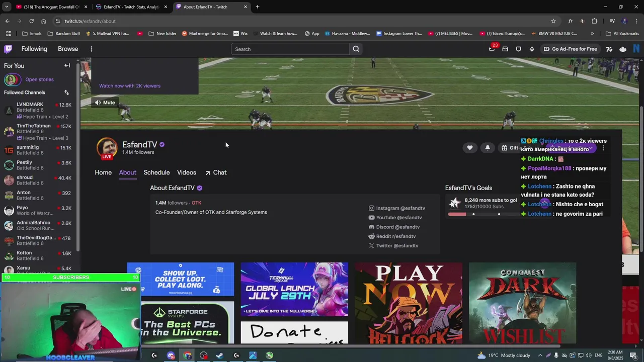This screenshot has width=644, height=362.
Task: Collapse the For You sidebar
Action: pos(67,65)
